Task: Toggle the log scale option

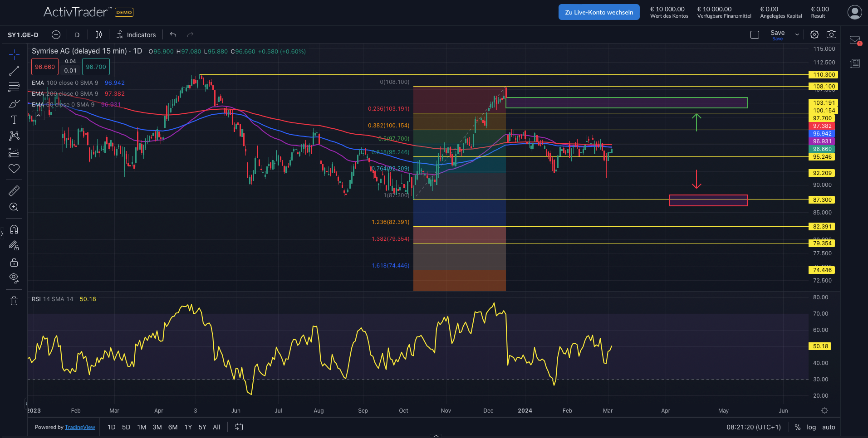Action: [x=811, y=427]
